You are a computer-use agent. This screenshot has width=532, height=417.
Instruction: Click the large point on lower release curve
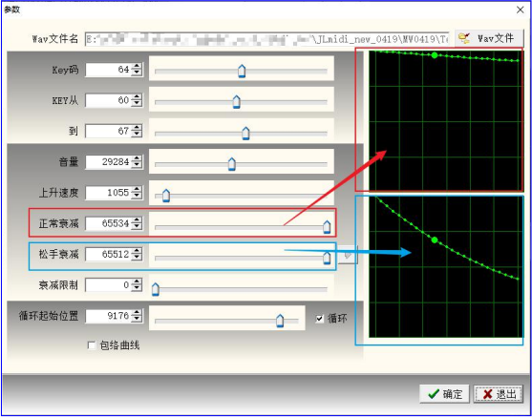(x=435, y=240)
